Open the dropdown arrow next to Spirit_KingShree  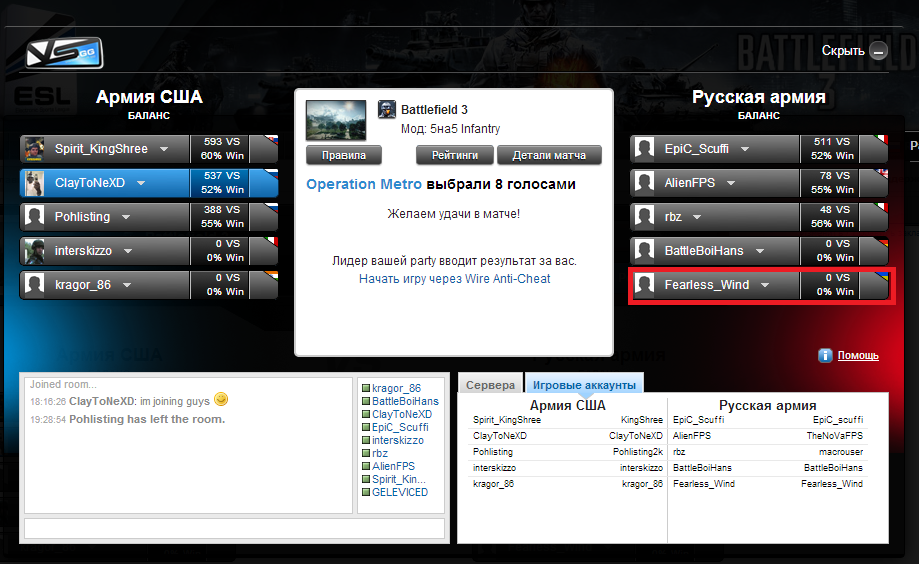point(164,149)
